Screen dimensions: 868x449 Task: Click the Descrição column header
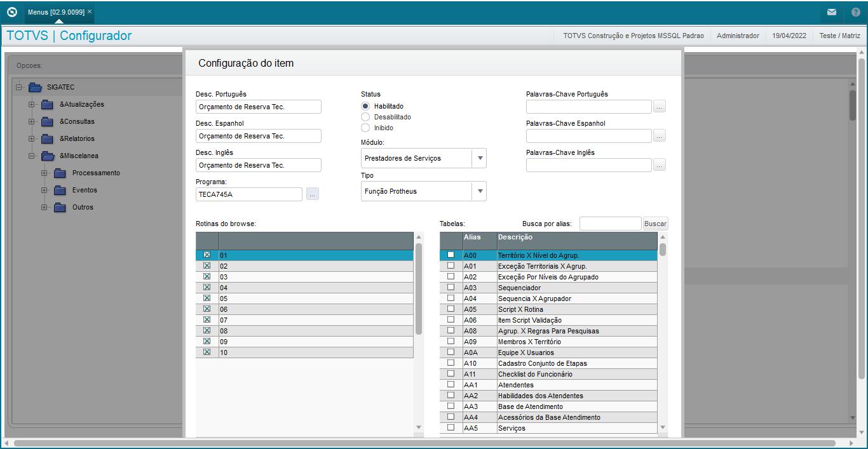coord(577,241)
